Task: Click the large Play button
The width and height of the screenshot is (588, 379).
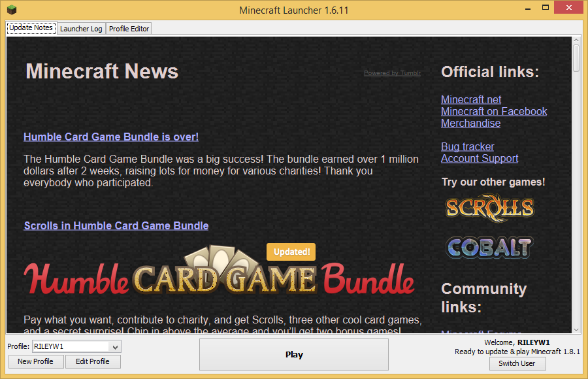Action: click(x=294, y=355)
